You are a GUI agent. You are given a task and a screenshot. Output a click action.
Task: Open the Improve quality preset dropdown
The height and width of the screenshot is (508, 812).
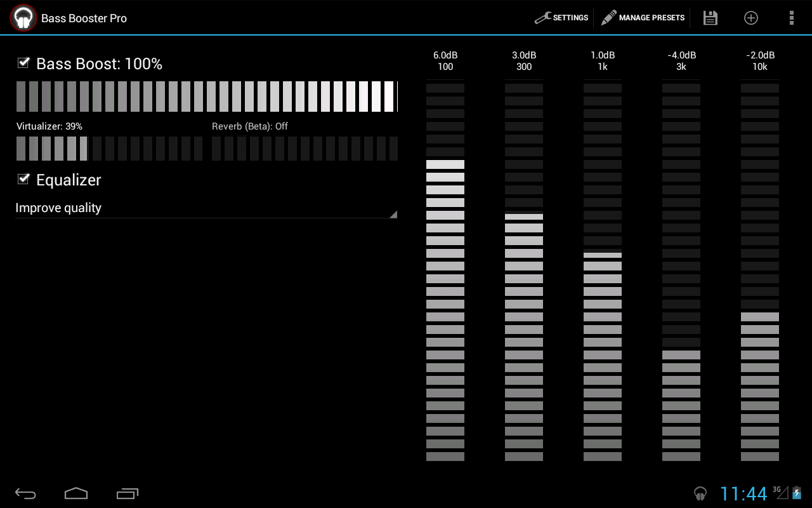tap(206, 208)
